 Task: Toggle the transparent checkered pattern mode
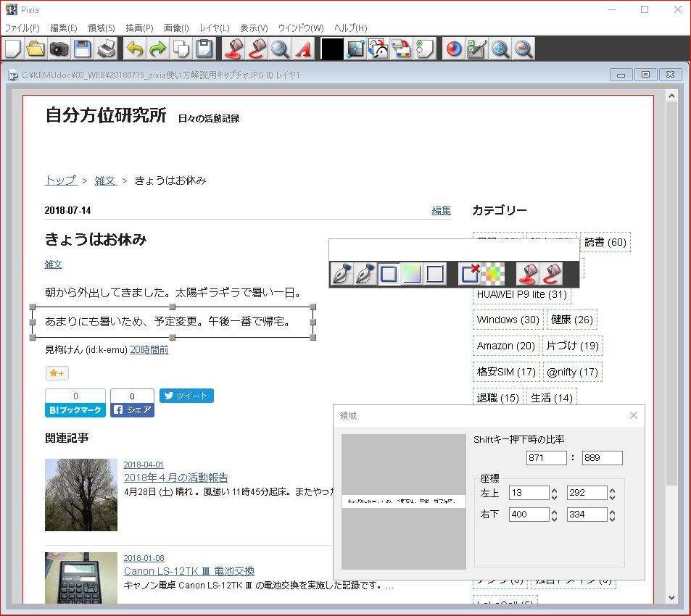pyautogui.click(x=492, y=273)
